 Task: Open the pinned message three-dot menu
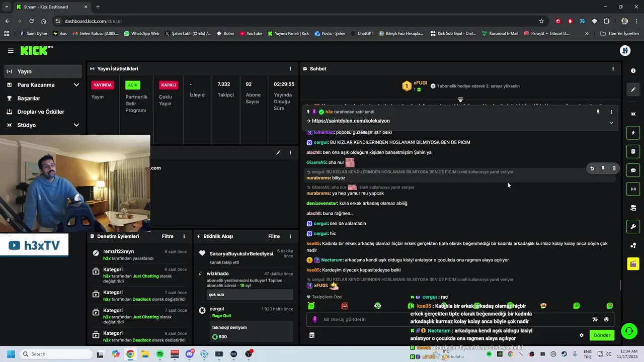pos(611,112)
